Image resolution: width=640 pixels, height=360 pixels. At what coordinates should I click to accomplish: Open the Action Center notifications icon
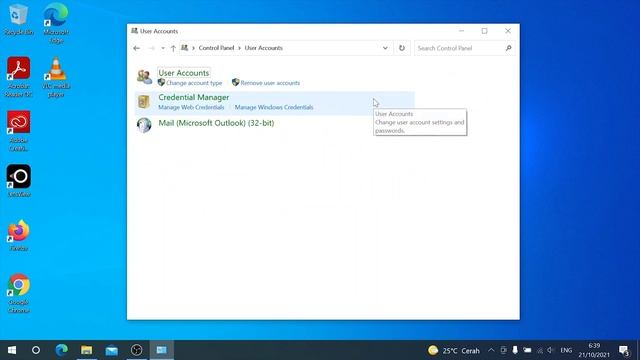(624, 350)
